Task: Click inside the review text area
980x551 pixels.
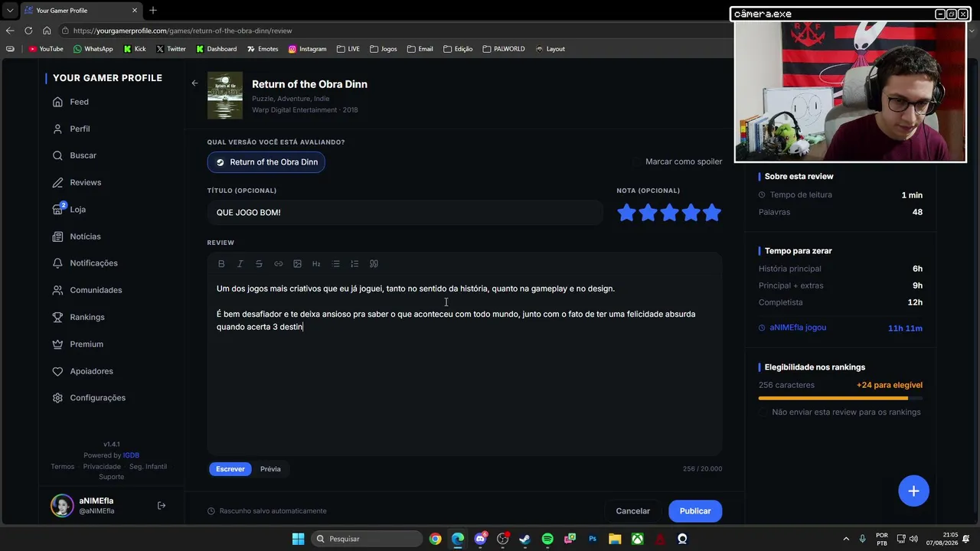Action: pos(465,366)
